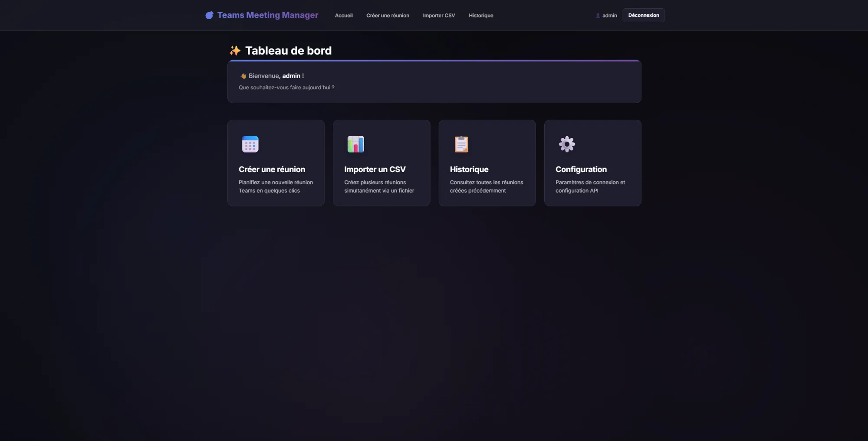Click the clipboard icon on the Historique card
Viewport: 868px width, 441px height.
(461, 144)
